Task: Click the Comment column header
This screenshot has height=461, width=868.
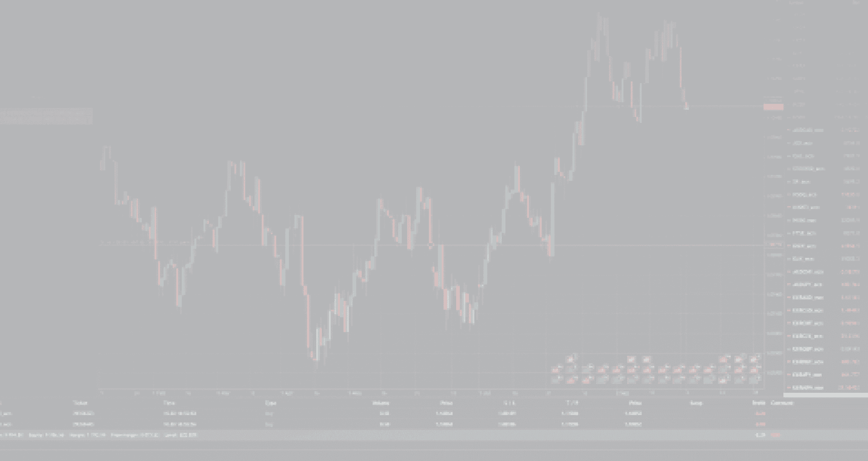Action: 782,403
